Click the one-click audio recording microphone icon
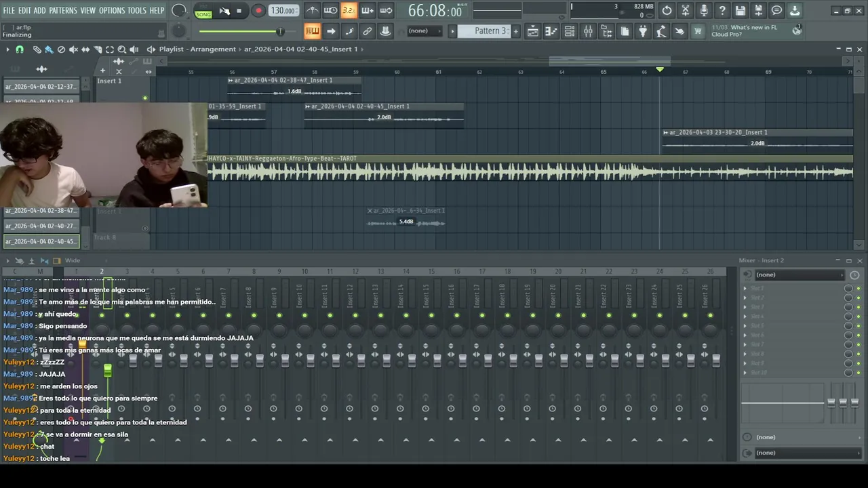868x488 pixels. (x=704, y=10)
